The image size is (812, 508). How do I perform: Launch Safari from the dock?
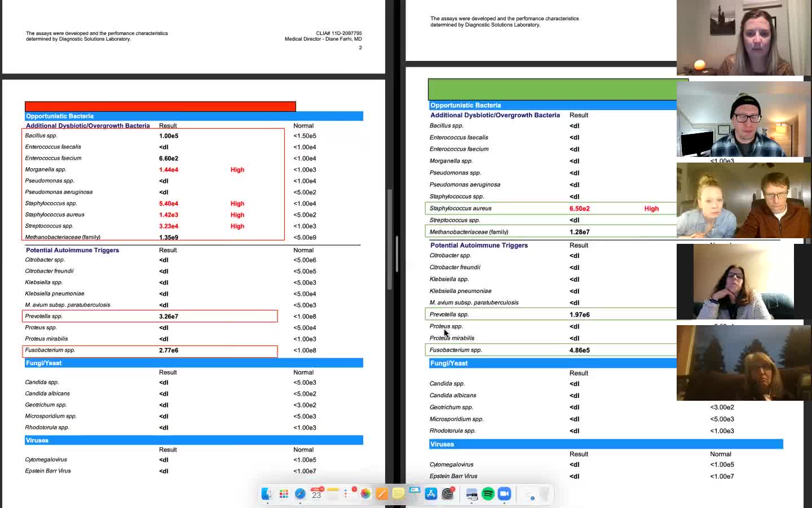300,494
